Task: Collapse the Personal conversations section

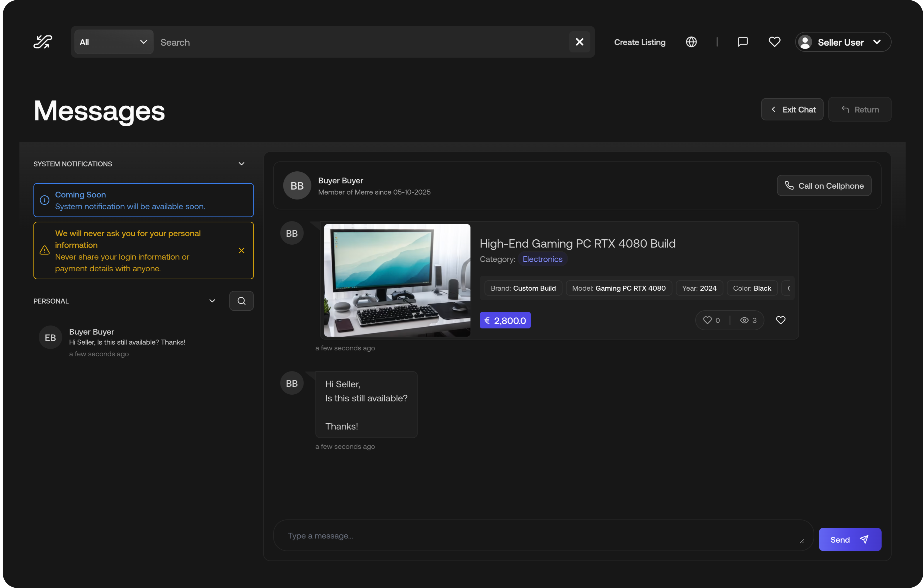Action: (212, 301)
